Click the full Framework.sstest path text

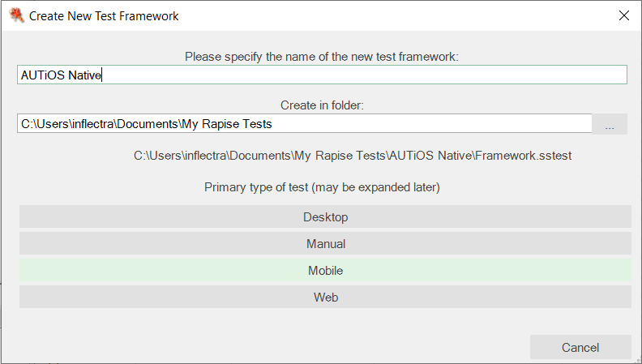pos(353,156)
